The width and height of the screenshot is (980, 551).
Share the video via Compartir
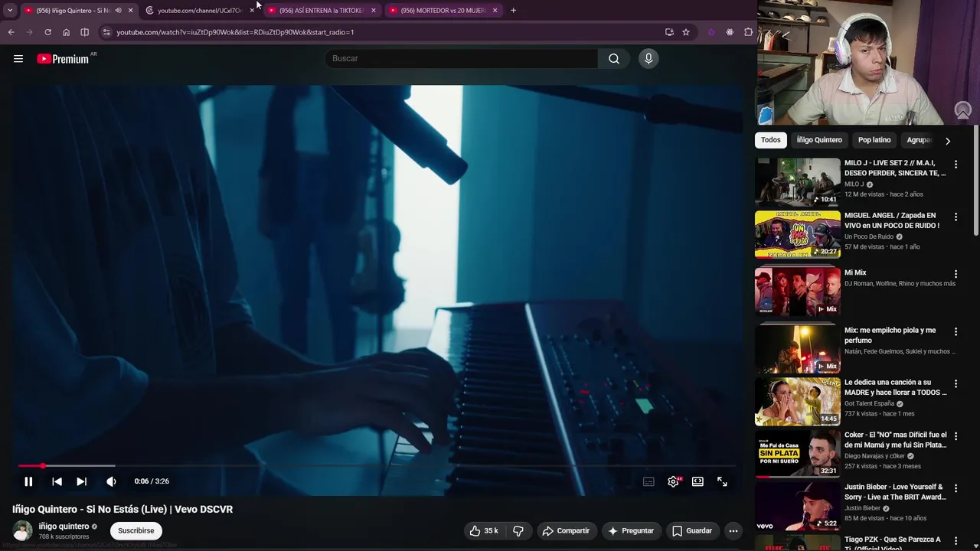(566, 530)
